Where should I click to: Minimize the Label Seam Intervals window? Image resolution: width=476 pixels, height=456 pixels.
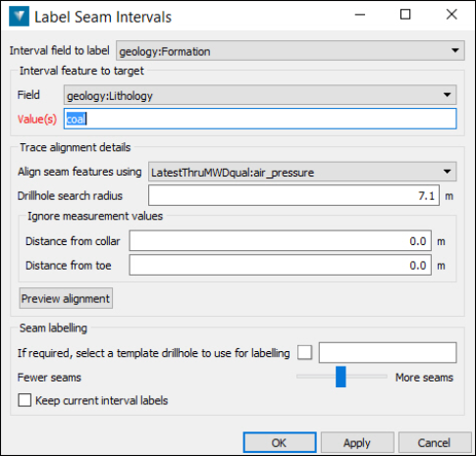pyautogui.click(x=360, y=15)
